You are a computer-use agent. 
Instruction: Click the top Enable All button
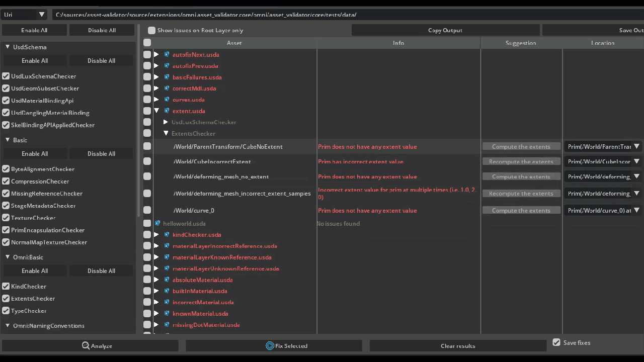coord(34,30)
